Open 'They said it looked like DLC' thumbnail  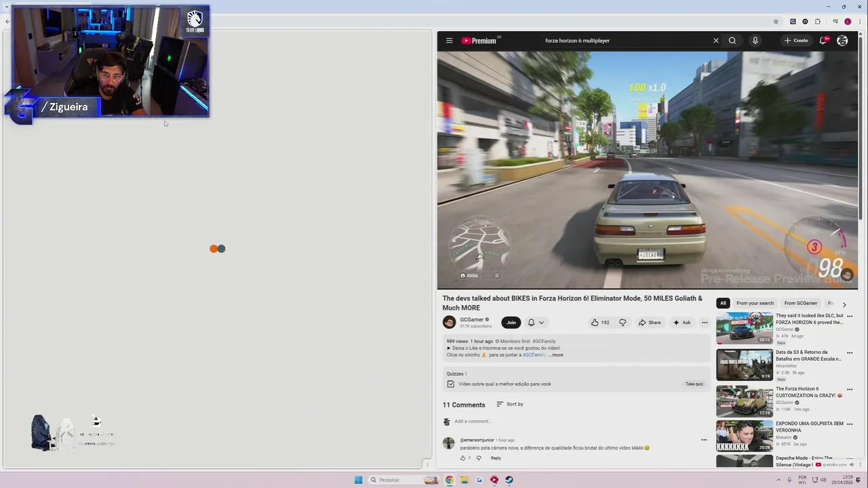745,328
